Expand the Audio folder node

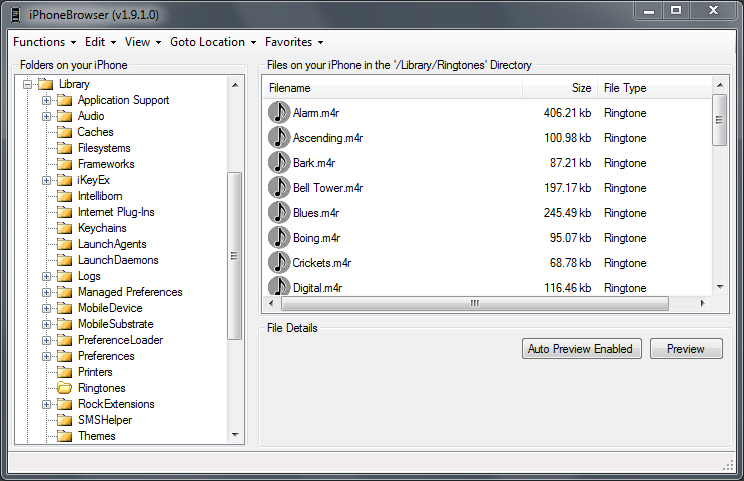click(x=46, y=116)
